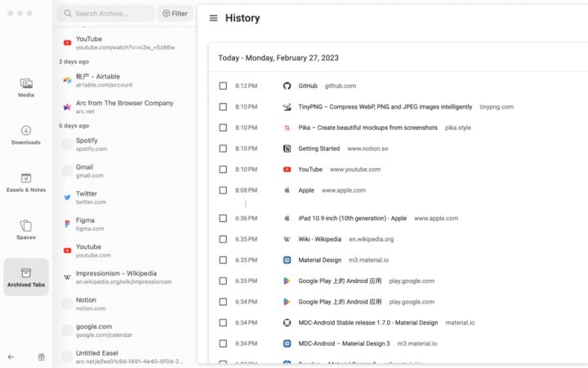Click the 8:12 PM timestamp
Viewport: 588px width, 368px height.
[x=247, y=86]
